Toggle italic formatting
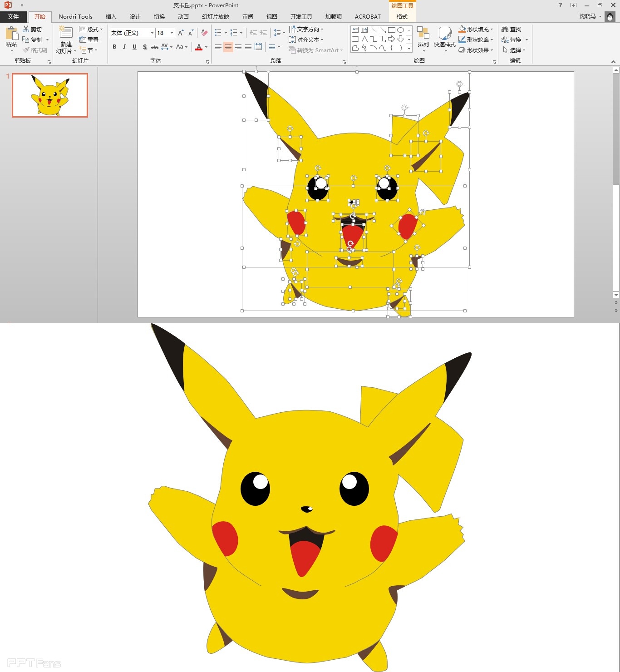The width and height of the screenshot is (620, 672). pyautogui.click(x=124, y=47)
